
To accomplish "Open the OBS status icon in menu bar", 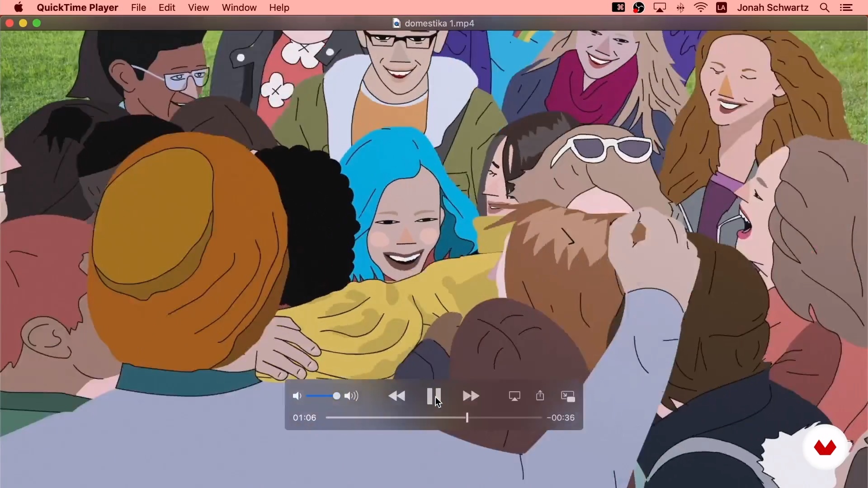I will click(639, 8).
